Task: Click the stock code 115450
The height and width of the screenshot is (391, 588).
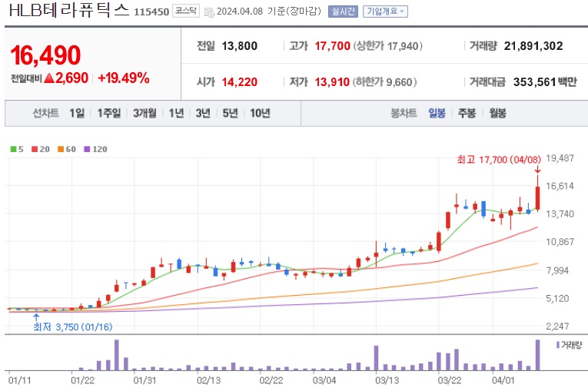Action: [151, 12]
